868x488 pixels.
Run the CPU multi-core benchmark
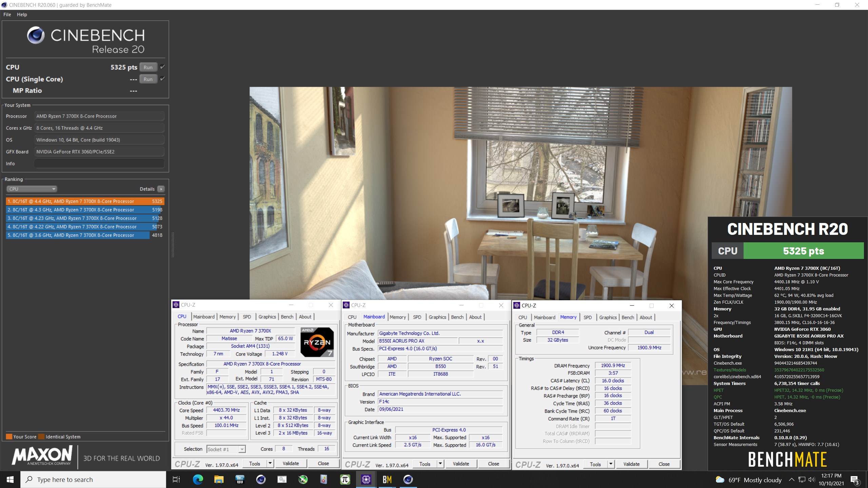tap(148, 67)
